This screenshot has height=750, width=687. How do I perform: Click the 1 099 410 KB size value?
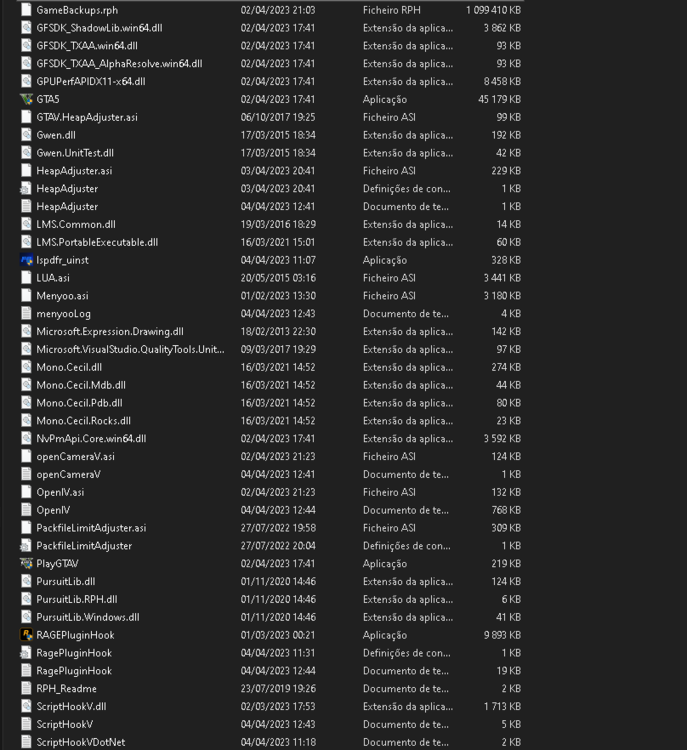tap(493, 10)
